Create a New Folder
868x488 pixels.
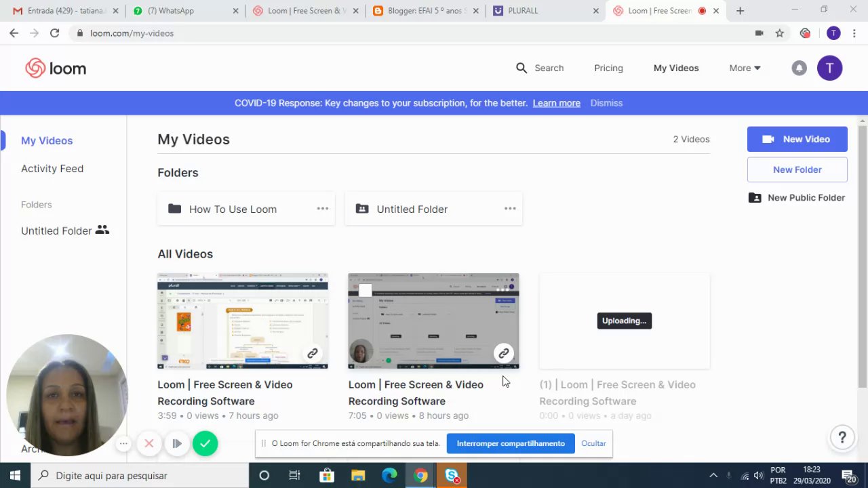point(797,169)
